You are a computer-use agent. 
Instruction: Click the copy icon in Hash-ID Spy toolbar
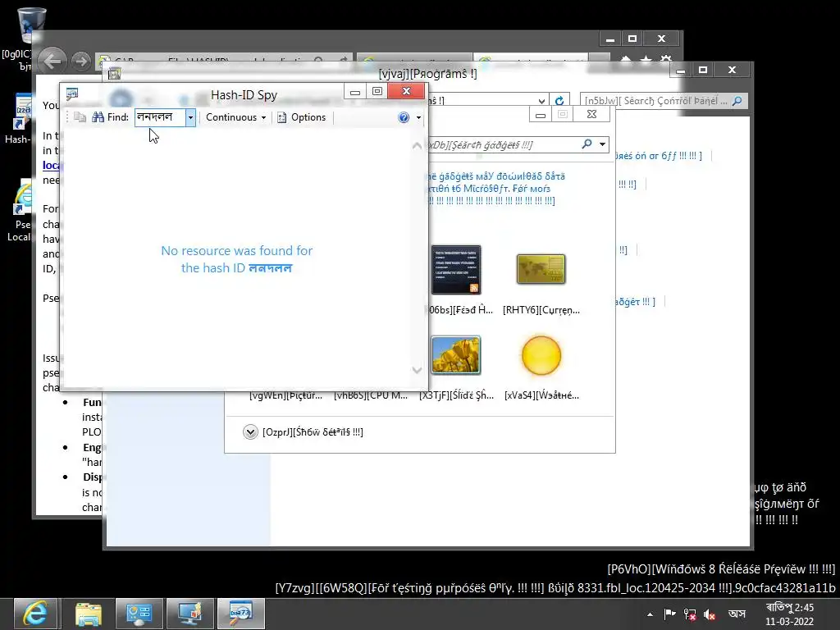point(80,117)
